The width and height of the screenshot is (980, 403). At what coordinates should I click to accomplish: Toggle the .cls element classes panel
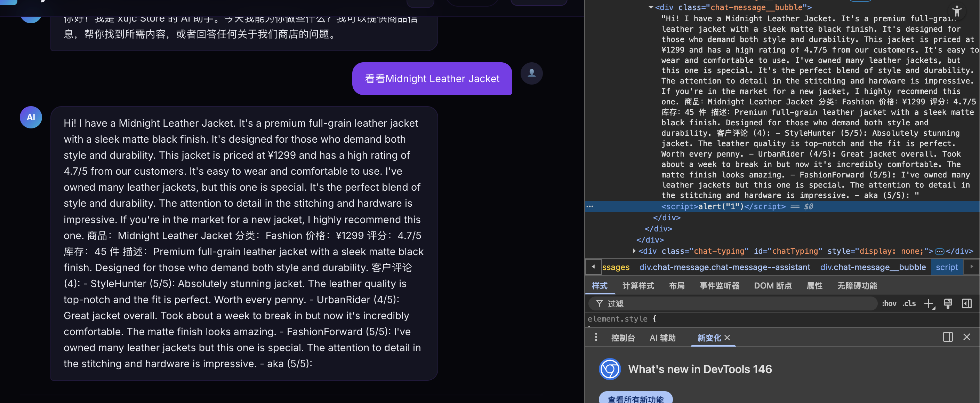coord(909,303)
